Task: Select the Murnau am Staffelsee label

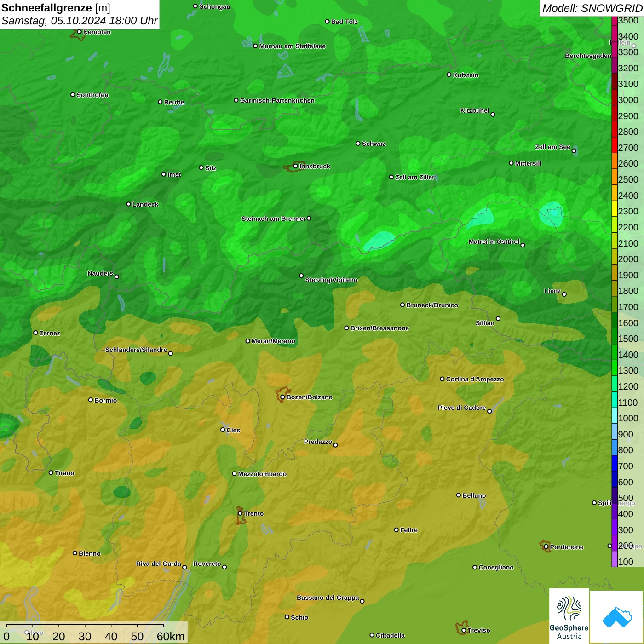Action: click(292, 46)
